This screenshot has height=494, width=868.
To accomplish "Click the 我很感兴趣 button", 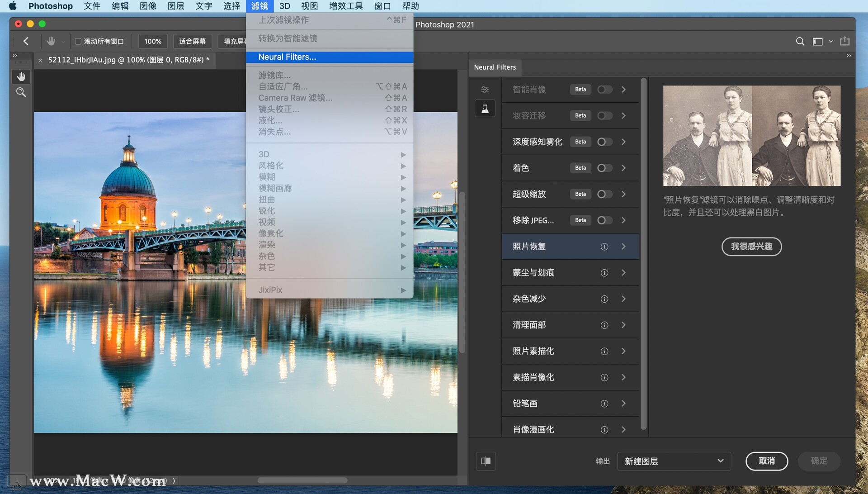I will [751, 247].
